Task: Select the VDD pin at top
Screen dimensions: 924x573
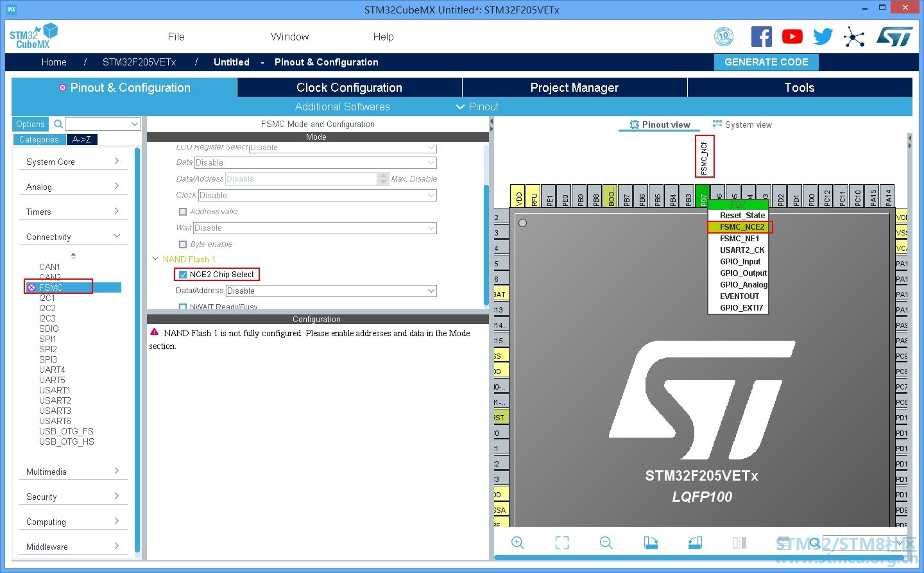Action: tap(518, 196)
